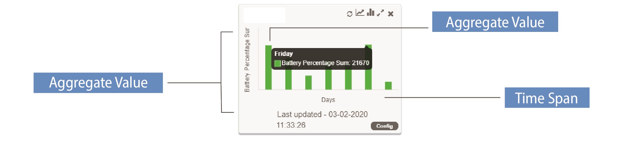Screen dimensions: 644x150
Task: Click the green legend swatch in tooltip
Action: pyautogui.click(x=277, y=63)
